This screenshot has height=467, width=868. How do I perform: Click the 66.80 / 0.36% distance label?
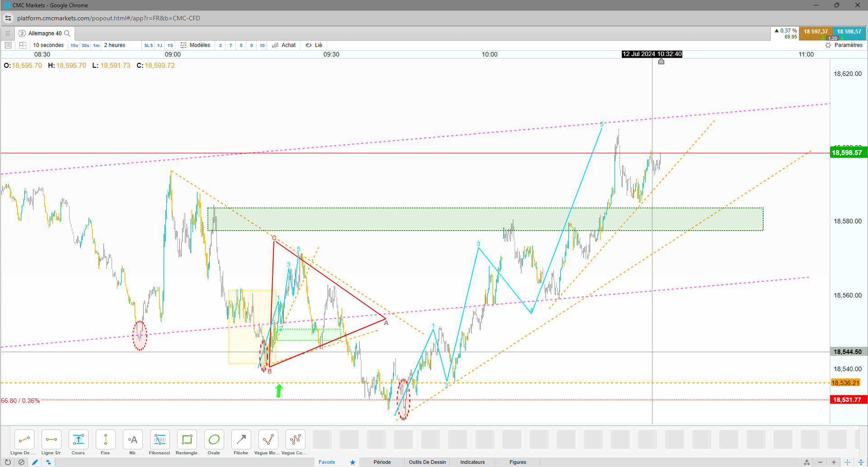(x=20, y=401)
